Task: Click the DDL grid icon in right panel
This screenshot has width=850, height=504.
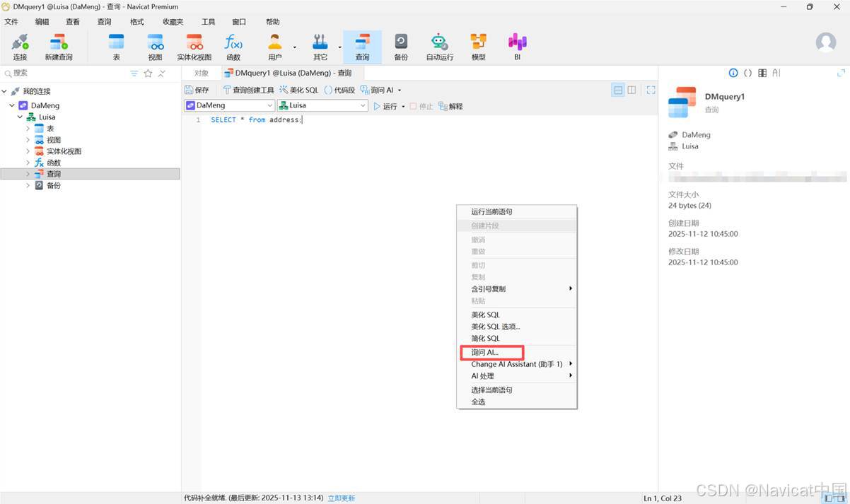Action: (762, 73)
